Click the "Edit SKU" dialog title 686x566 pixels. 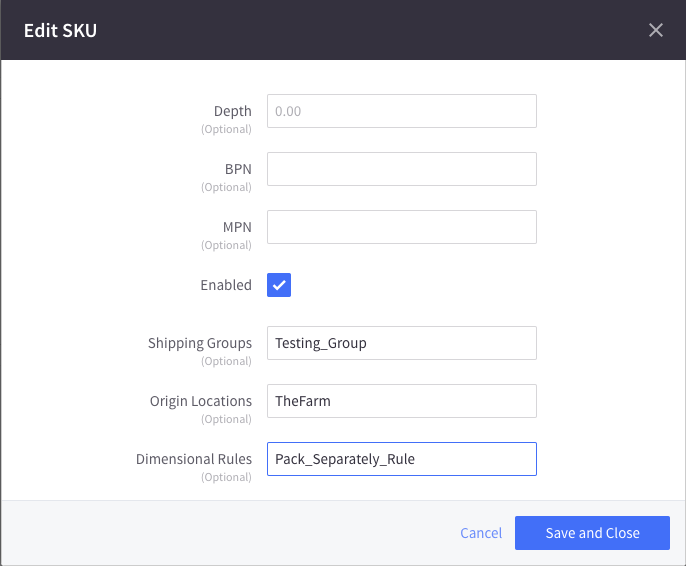(60, 30)
